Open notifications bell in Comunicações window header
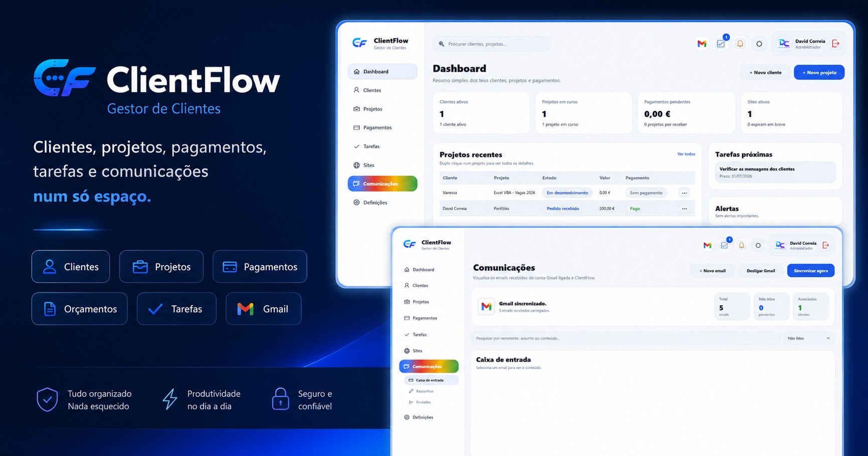 tap(742, 245)
